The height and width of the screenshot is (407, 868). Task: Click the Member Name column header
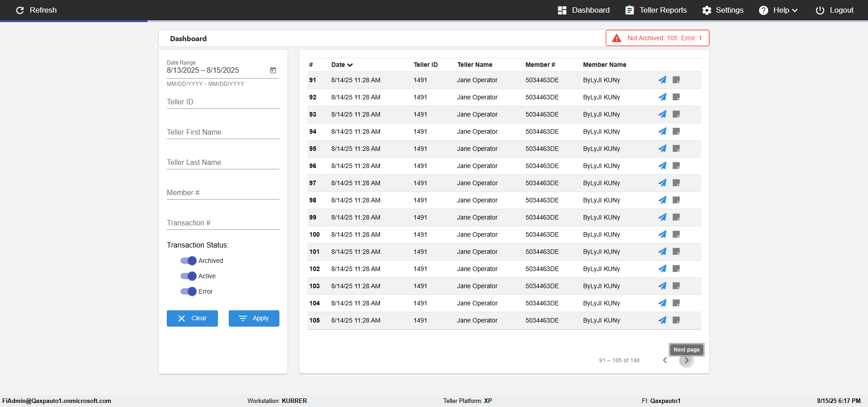(x=604, y=65)
